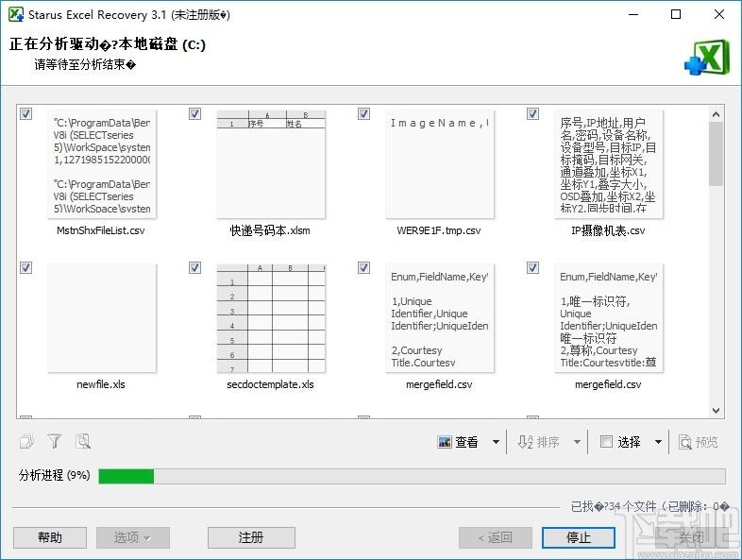The width and height of the screenshot is (742, 560).
Task: Click the 选择 select label
Action: pos(629,442)
